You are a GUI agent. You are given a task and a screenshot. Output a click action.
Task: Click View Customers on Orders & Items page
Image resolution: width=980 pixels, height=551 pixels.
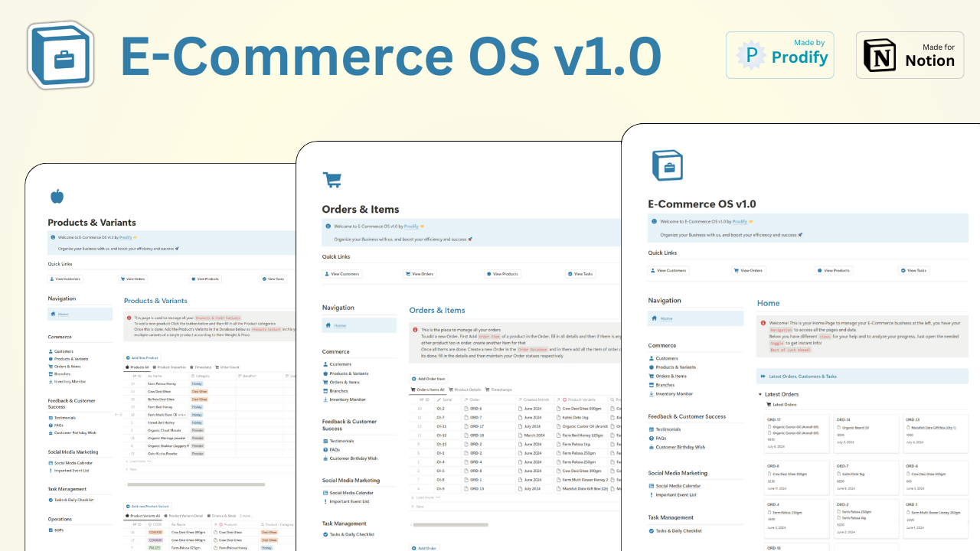tap(342, 274)
